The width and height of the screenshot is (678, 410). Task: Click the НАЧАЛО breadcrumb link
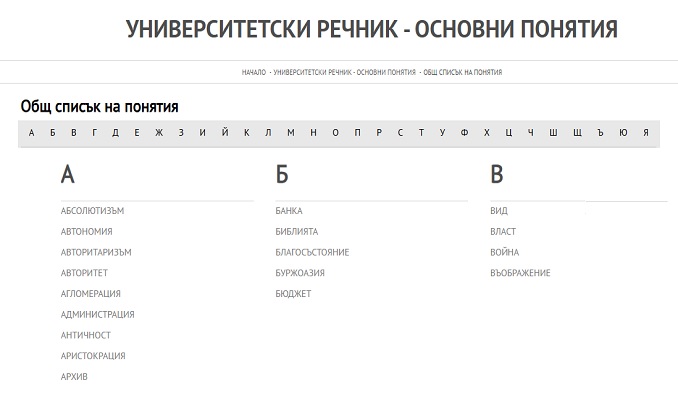tap(254, 73)
